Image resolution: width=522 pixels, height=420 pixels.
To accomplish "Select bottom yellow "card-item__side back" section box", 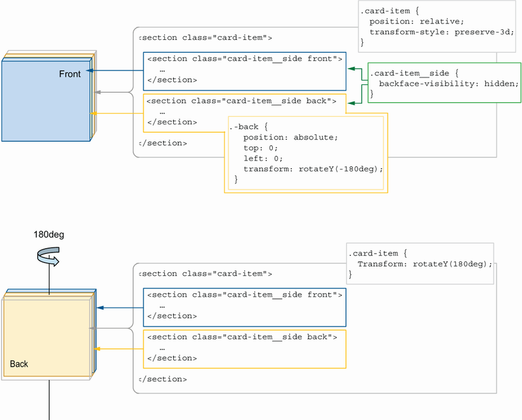I will coord(244,348).
